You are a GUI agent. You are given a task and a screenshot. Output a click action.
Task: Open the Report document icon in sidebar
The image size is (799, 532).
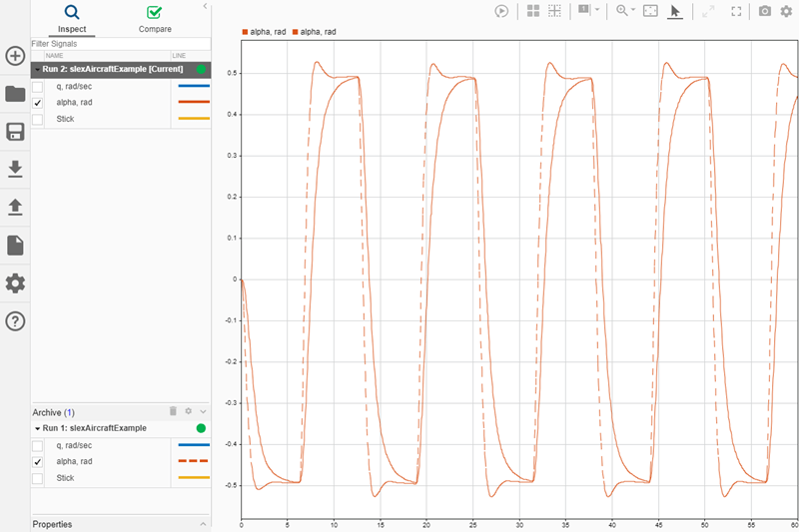coord(15,246)
